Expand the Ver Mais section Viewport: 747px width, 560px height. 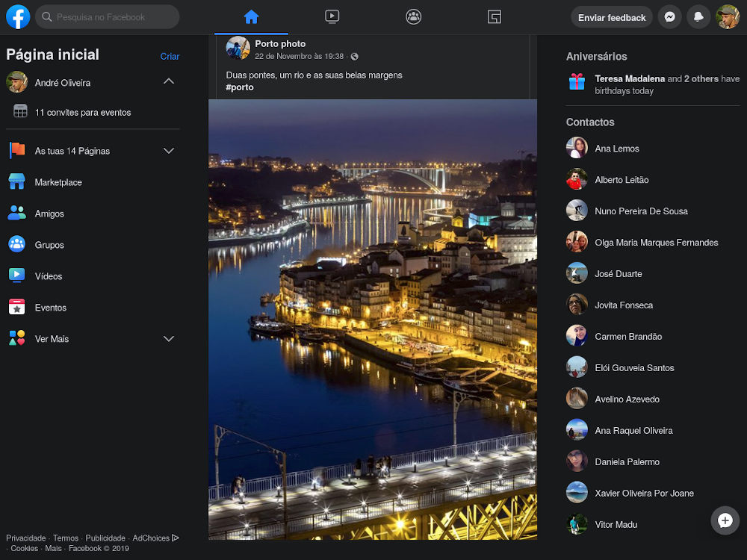point(169,338)
